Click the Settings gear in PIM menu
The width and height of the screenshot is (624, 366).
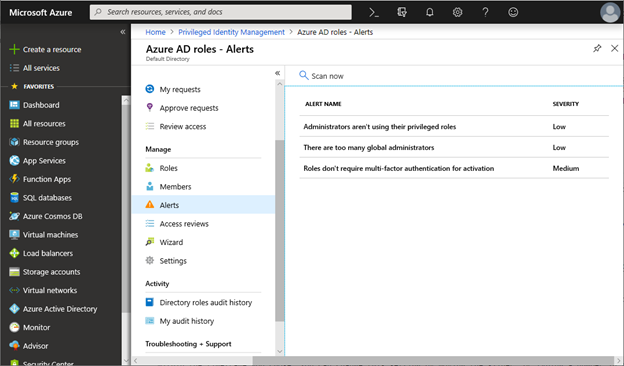pyautogui.click(x=150, y=261)
